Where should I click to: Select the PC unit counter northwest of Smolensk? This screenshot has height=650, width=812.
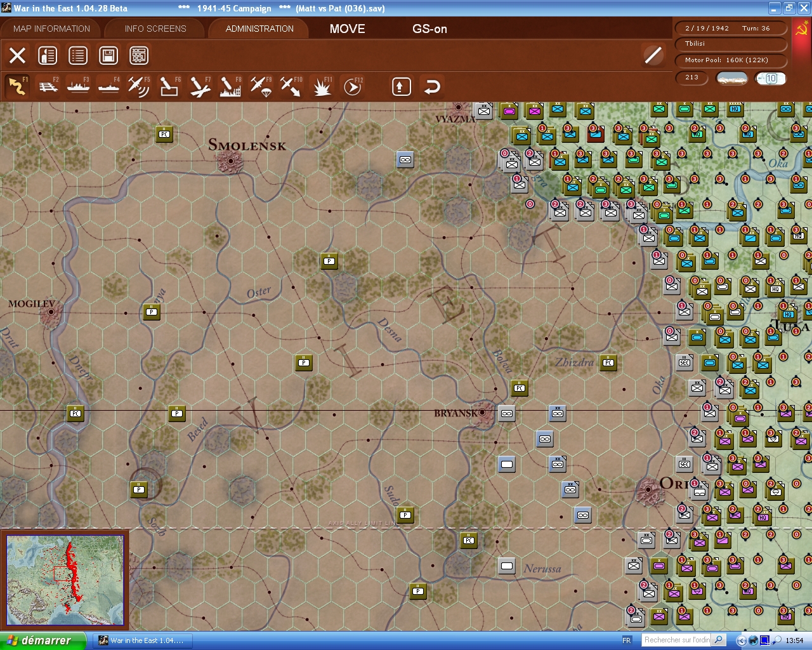[164, 134]
